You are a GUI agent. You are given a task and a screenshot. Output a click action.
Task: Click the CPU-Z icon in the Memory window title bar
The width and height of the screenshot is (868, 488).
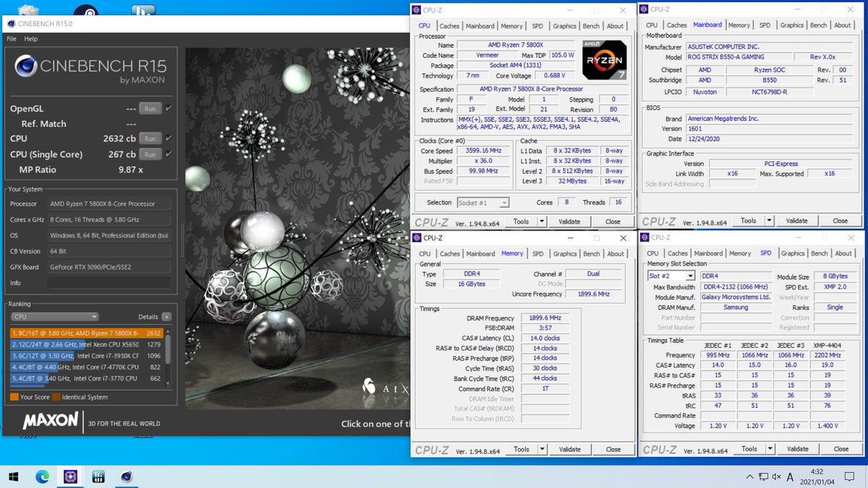pos(417,238)
